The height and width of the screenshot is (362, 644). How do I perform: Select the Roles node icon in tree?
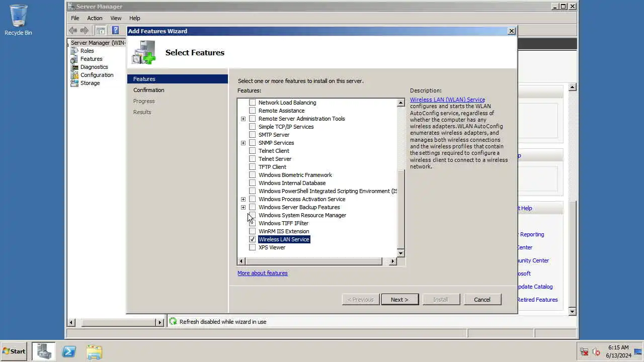click(74, 51)
